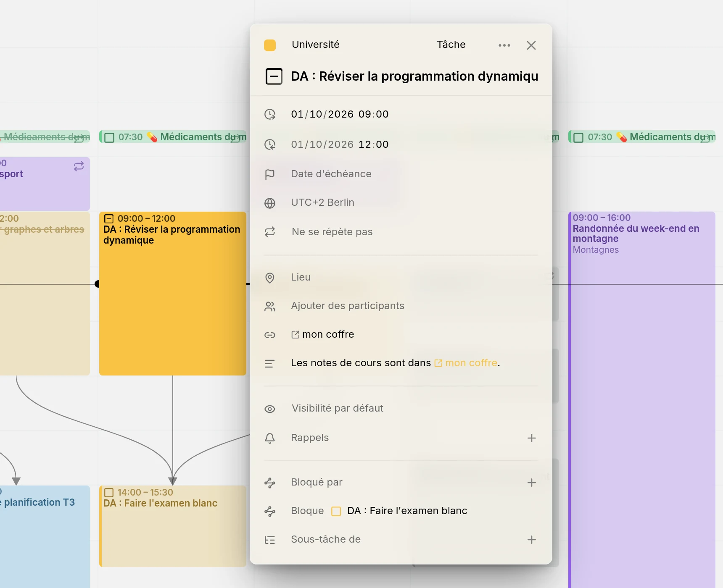Click the description lines icon
Screen dimensions: 723x588
[270, 364]
